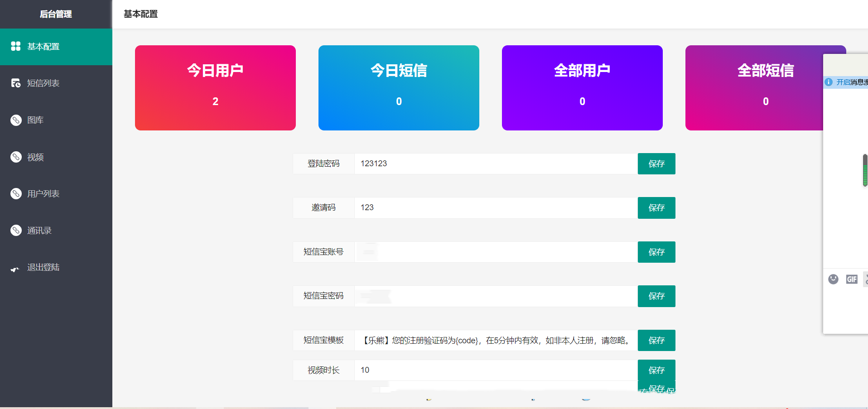Screen dimensions: 868x409
Task: Click the green scrollbar on right panel
Action: click(865, 170)
